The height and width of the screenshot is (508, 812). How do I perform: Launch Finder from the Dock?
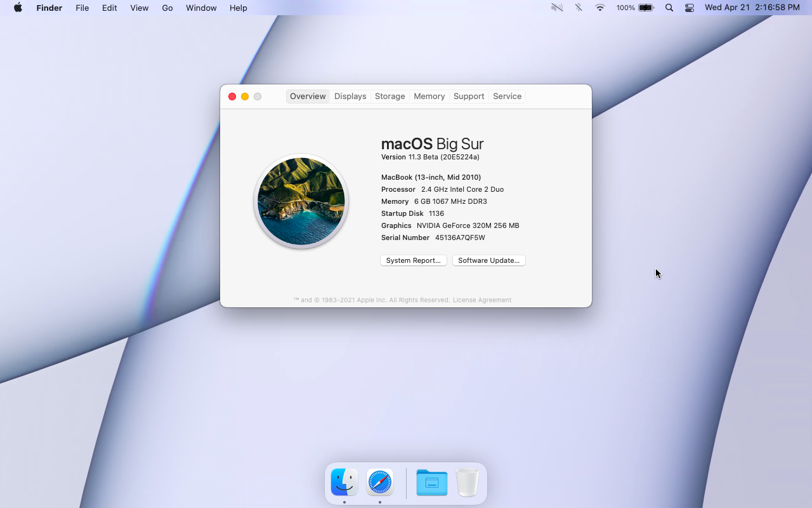pos(344,483)
